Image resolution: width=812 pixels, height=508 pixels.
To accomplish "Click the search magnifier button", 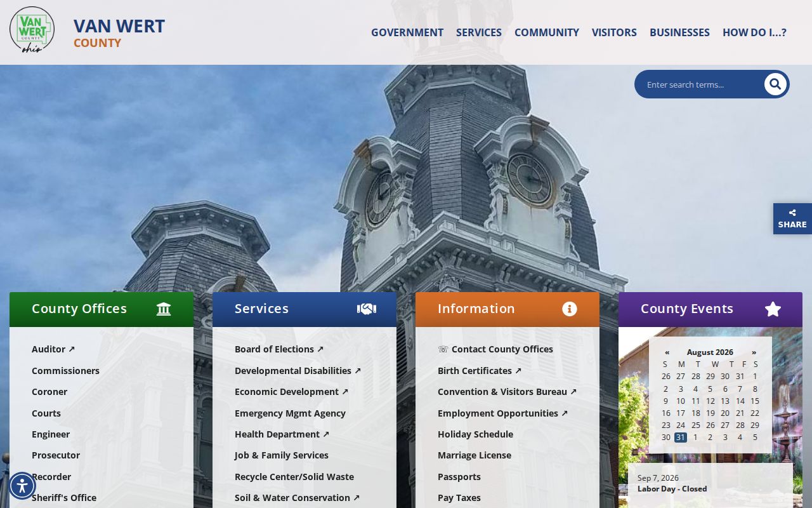I will click(x=775, y=84).
